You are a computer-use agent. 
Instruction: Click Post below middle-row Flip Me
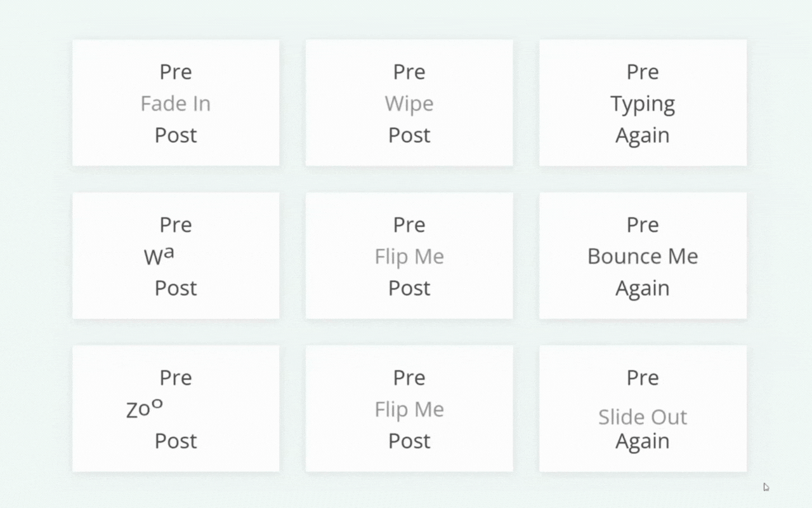(409, 288)
